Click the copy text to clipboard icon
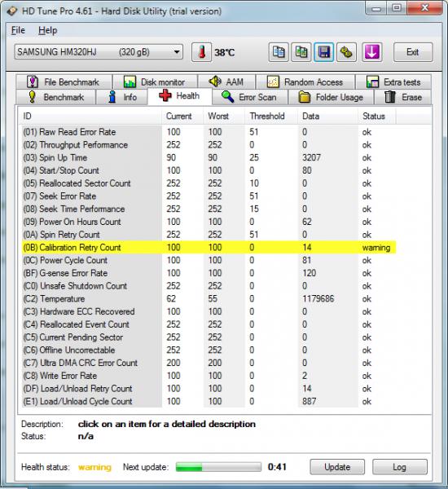This screenshot has height=489, width=448. (279, 52)
